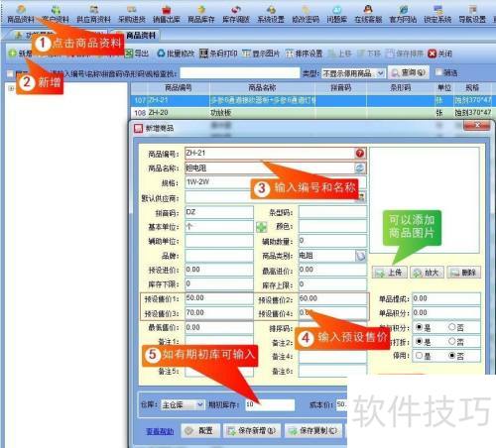This screenshot has width=496, height=448.
Task: Click red help icon beside 商品编号 field
Action: tap(360, 153)
